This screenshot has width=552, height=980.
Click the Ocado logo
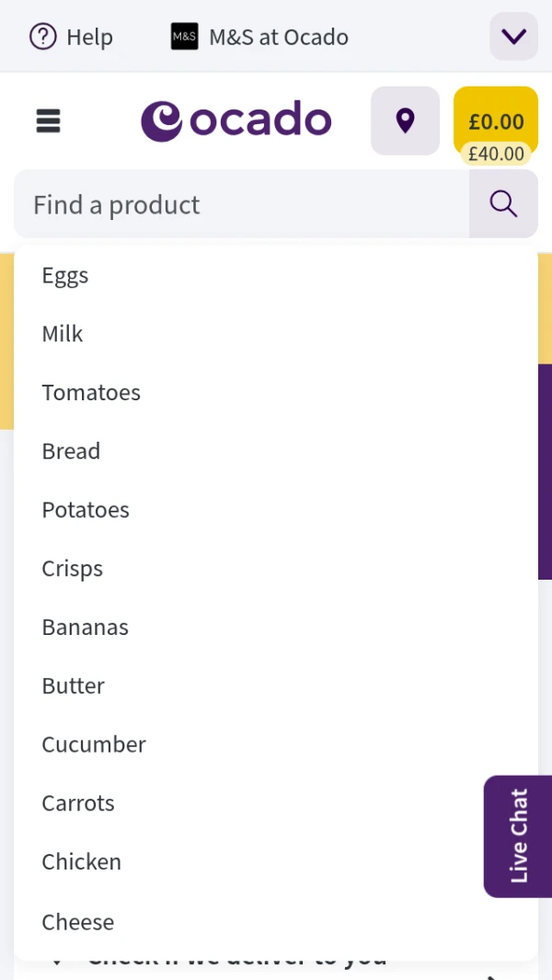(x=236, y=121)
